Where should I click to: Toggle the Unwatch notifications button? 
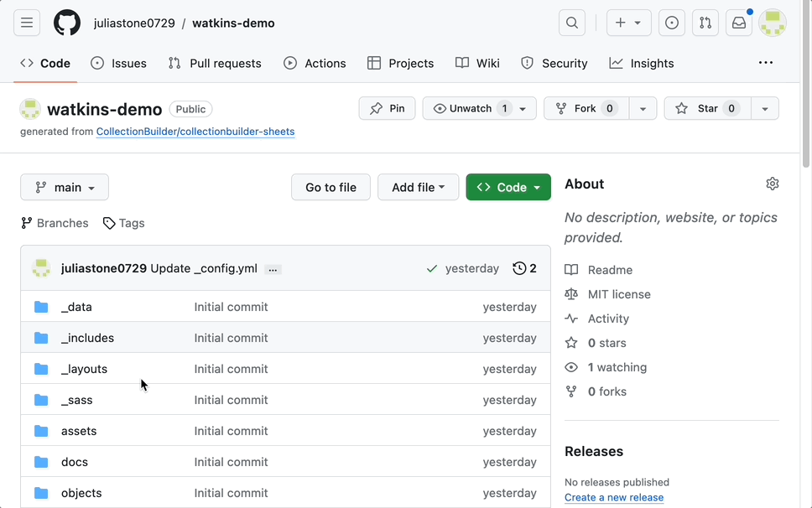(x=470, y=108)
